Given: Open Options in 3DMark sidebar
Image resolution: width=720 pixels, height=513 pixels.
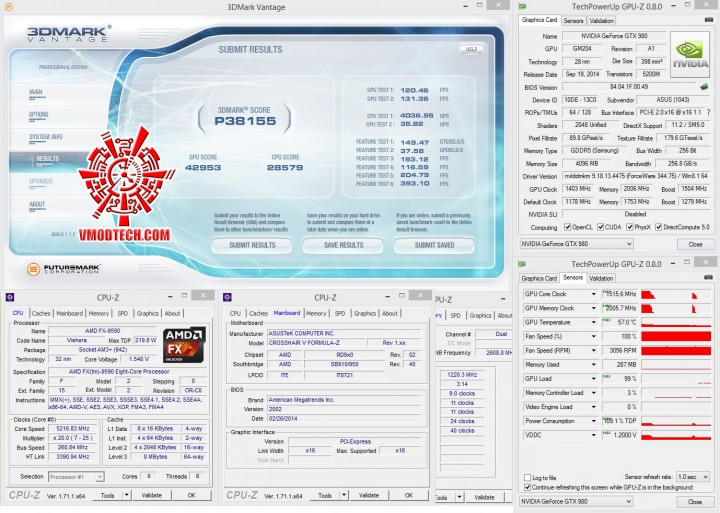Looking at the screenshot, I should [x=38, y=114].
